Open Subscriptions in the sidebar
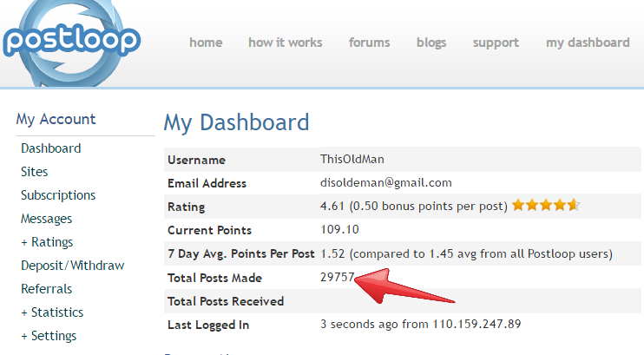This screenshot has height=355, width=644. pyautogui.click(x=58, y=195)
